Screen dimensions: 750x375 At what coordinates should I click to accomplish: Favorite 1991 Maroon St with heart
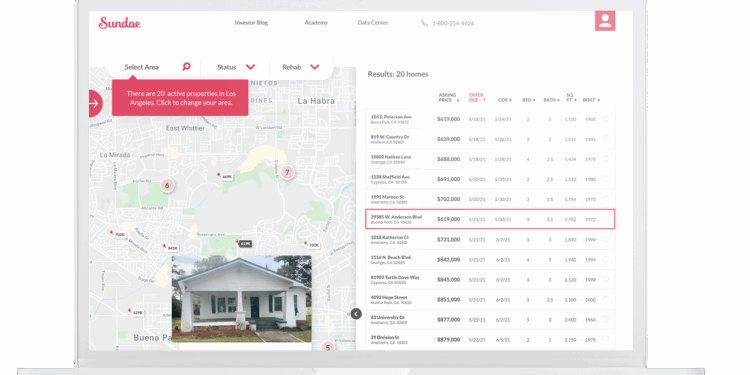point(606,199)
